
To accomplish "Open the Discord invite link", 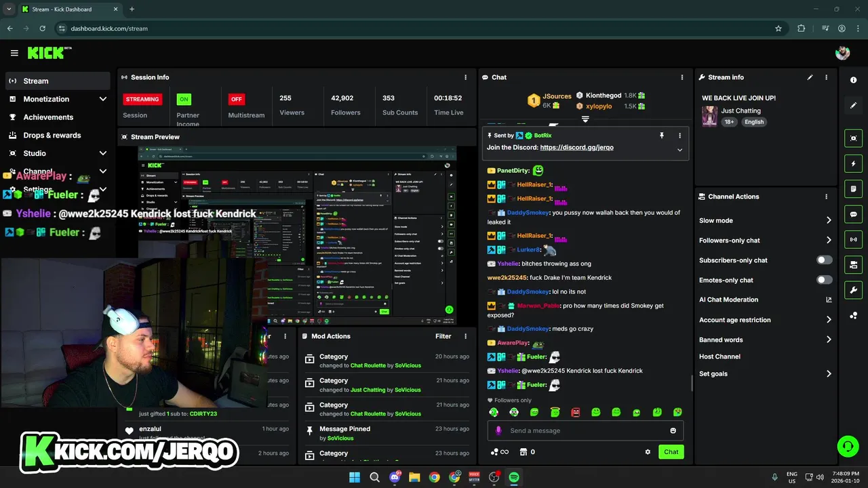I will pyautogui.click(x=576, y=147).
